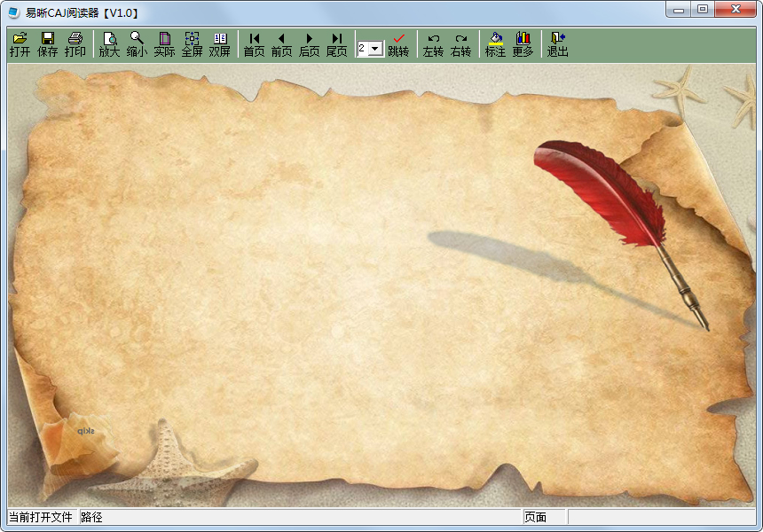
Task: Toggle dual-page view with 双屏
Action: tap(219, 44)
